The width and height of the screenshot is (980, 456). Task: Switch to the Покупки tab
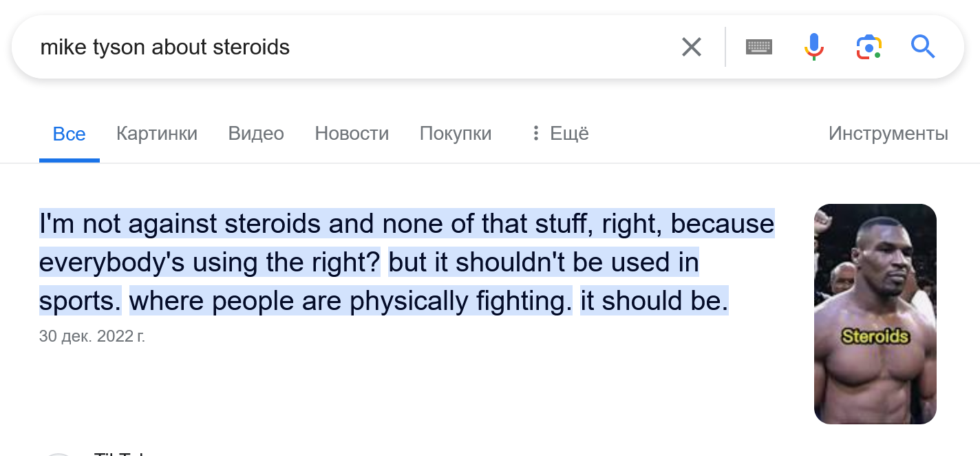coord(456,133)
